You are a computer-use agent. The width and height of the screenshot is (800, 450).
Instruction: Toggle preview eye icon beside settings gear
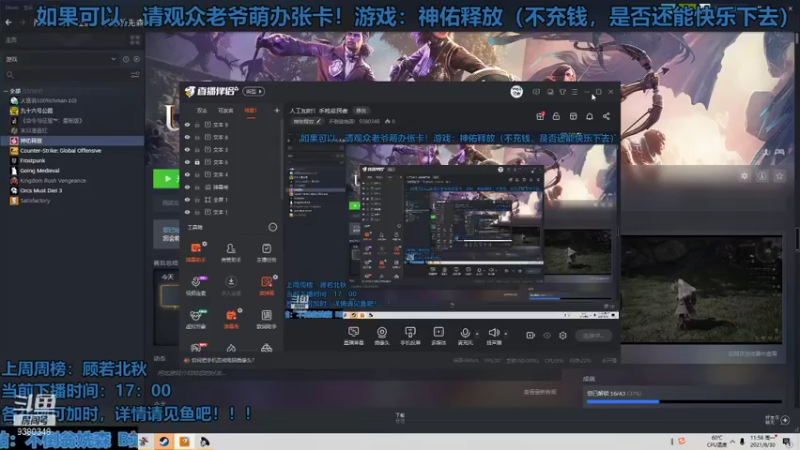[547, 335]
